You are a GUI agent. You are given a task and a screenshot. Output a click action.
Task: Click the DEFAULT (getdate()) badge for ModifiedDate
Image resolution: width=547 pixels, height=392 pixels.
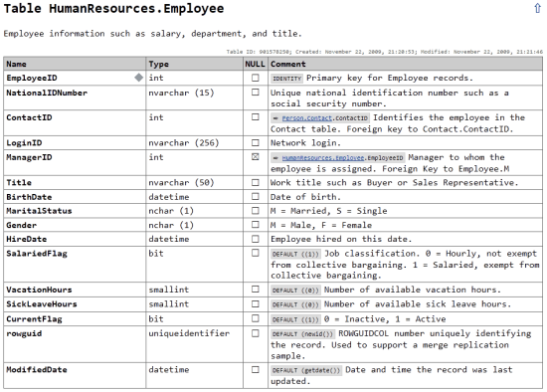306,370
